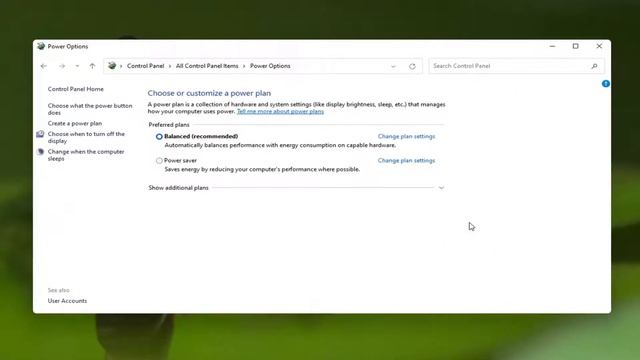Open recent locations dropdown arrow

[77, 66]
